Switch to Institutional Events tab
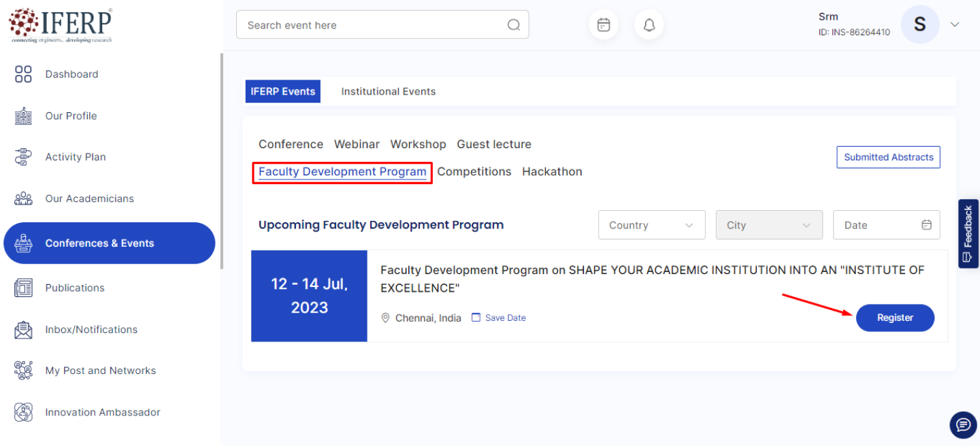The width and height of the screenshot is (980, 446). [388, 91]
